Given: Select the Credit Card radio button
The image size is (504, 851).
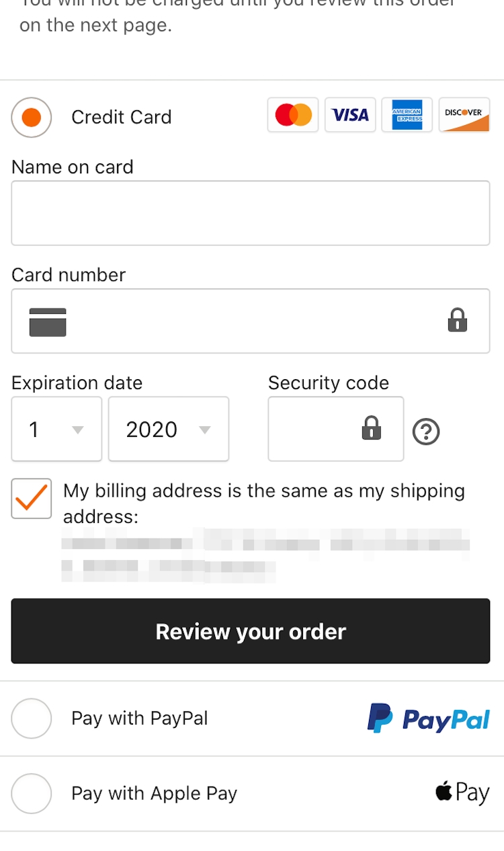Looking at the screenshot, I should click(x=32, y=118).
